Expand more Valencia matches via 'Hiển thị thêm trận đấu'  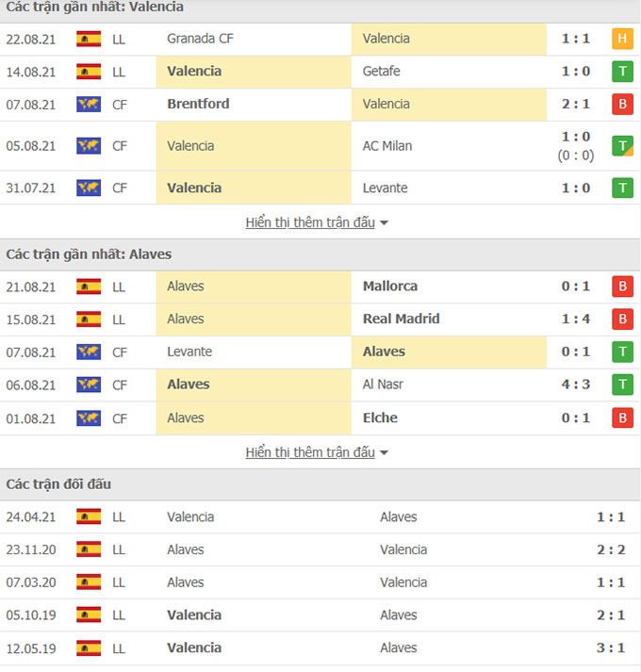pos(310,222)
